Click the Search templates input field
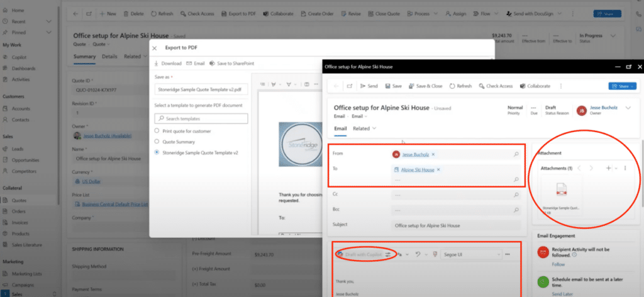Screen dimensions: 644x297 [201, 118]
